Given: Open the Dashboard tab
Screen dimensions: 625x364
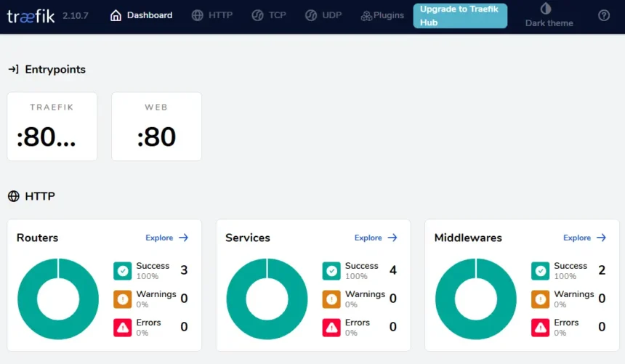Looking at the screenshot, I should (x=142, y=15).
